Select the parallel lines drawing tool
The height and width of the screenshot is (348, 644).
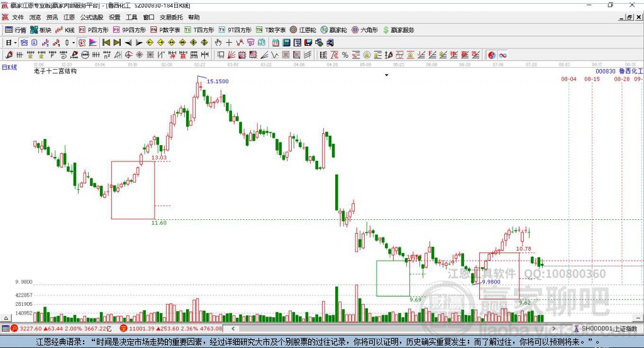307,55
